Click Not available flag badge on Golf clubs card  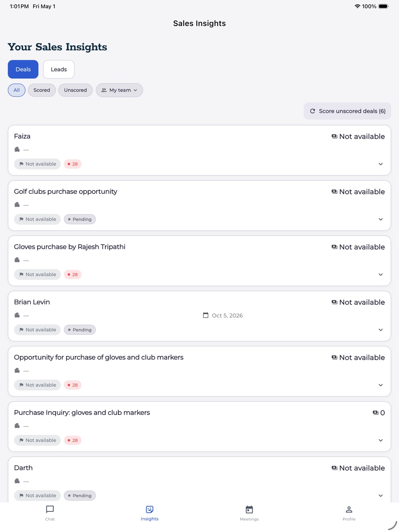38,219
